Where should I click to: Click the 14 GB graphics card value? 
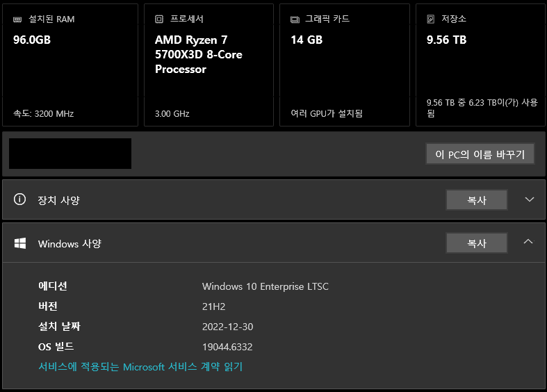click(x=307, y=40)
